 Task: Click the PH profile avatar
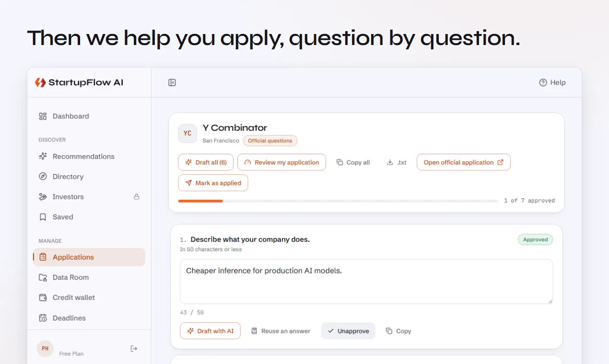(45, 349)
